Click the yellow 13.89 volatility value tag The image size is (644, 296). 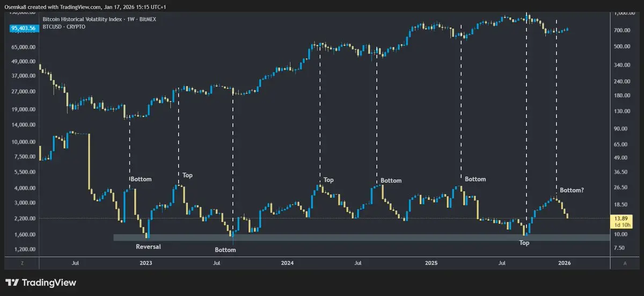pyautogui.click(x=621, y=222)
